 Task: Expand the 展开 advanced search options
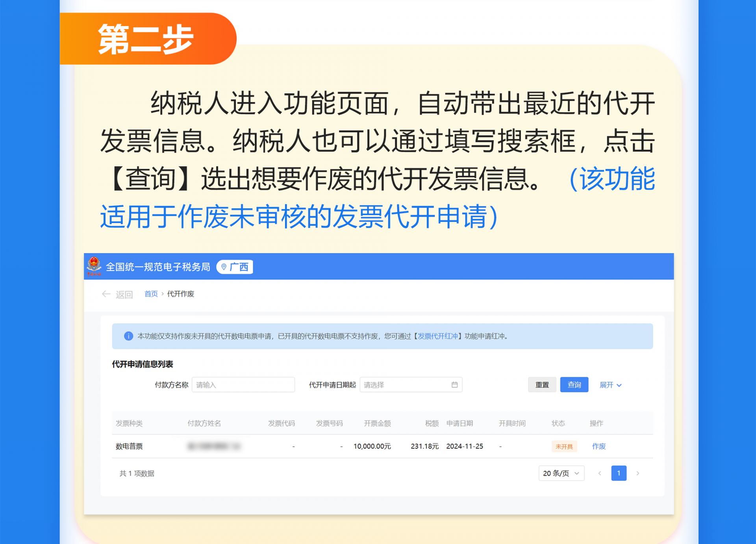point(610,385)
